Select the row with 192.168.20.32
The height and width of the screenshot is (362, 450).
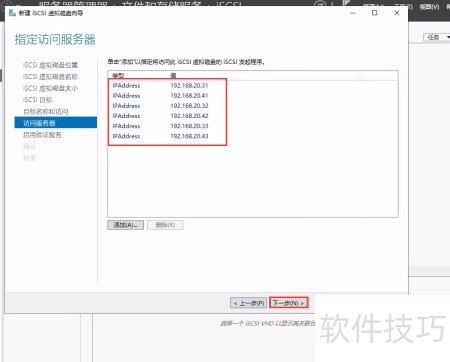click(x=253, y=106)
